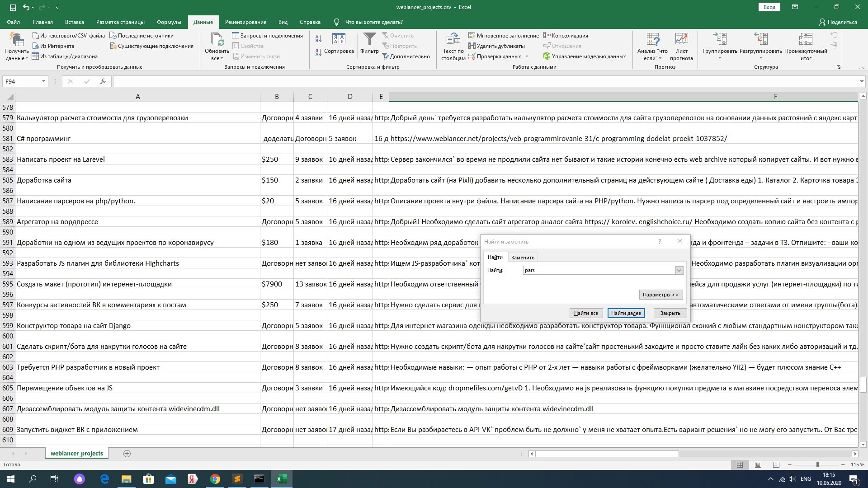Open the Name Box dropdown

coord(43,81)
